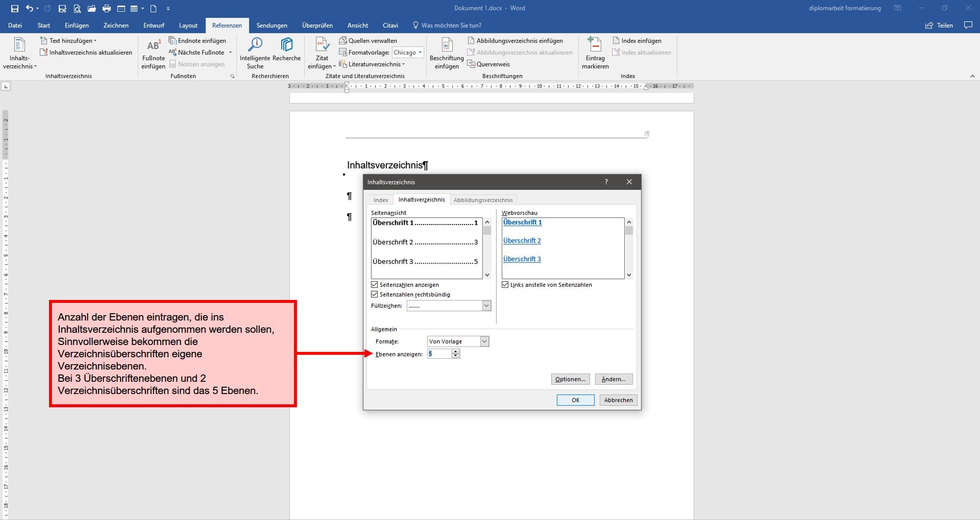Open the comments speech bubble icon
This screenshot has width=980, height=520.
pyautogui.click(x=968, y=25)
